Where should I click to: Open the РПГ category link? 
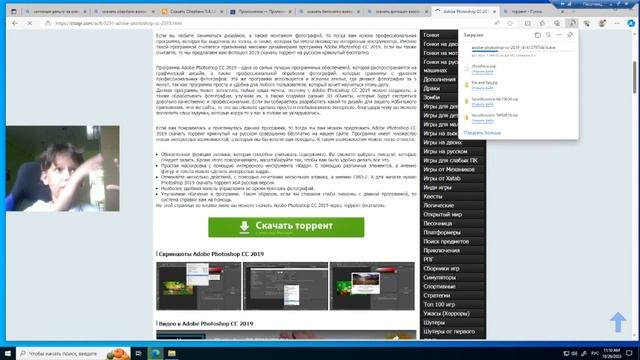click(428, 259)
